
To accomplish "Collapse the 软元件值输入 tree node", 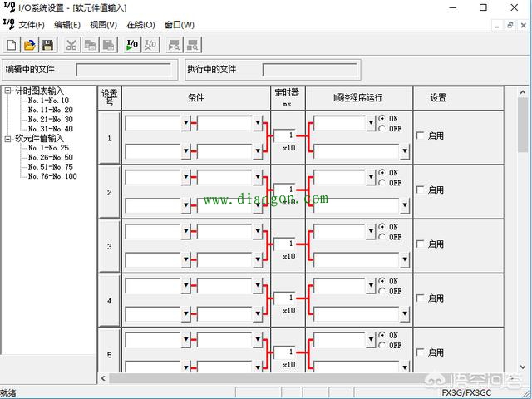I will [7, 139].
